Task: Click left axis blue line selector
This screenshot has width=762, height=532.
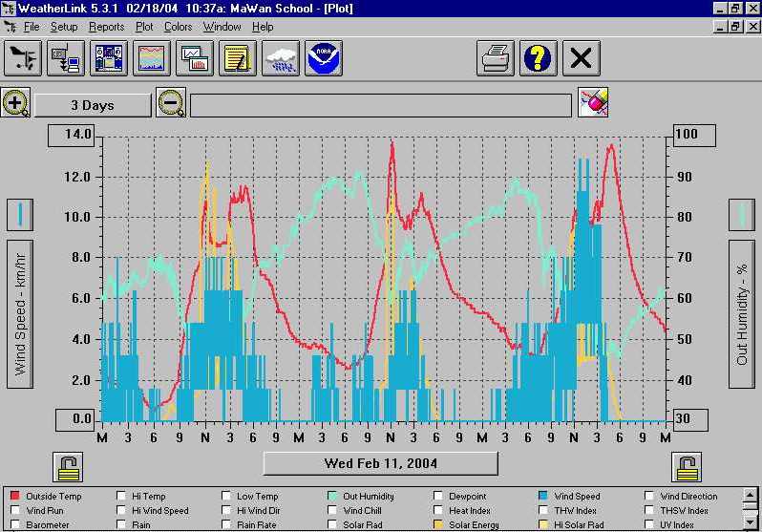Action: coord(20,215)
